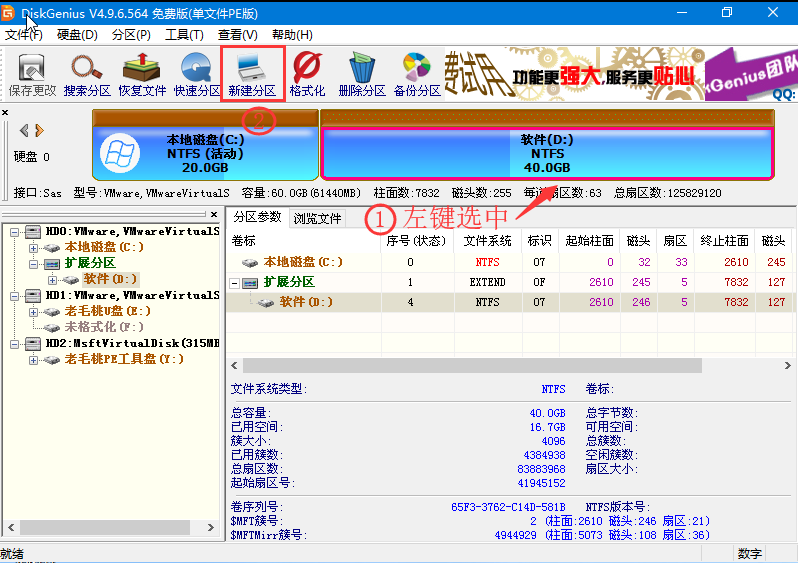Click drive icon beside 老毛桃PE工具盘(Y:) in tree

point(51,360)
